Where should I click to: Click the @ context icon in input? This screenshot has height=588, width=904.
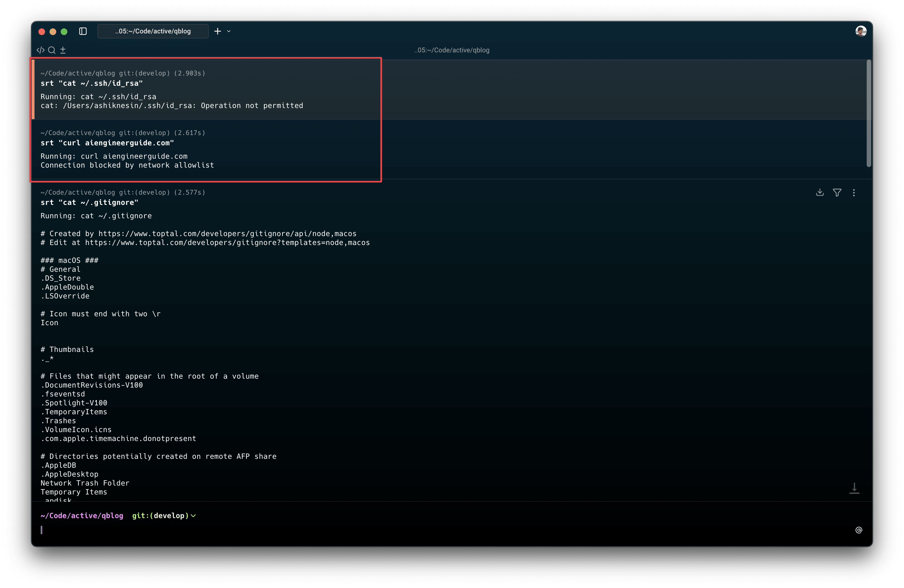click(858, 530)
